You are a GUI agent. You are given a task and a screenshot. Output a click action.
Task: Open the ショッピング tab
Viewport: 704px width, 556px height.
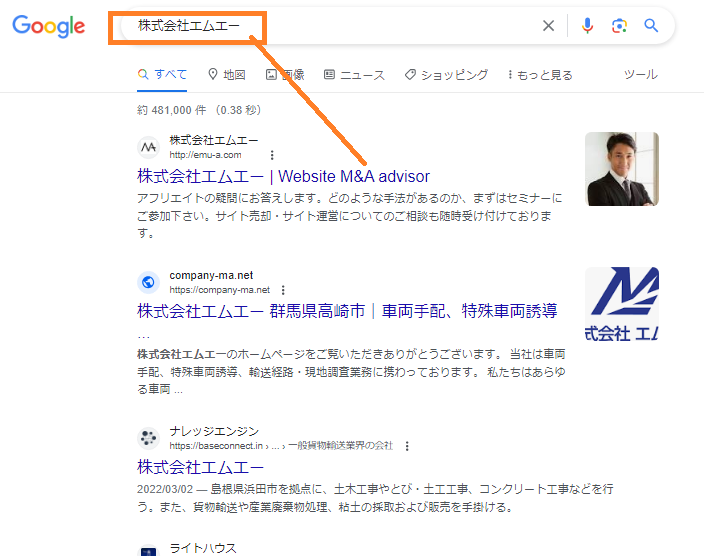click(x=446, y=75)
